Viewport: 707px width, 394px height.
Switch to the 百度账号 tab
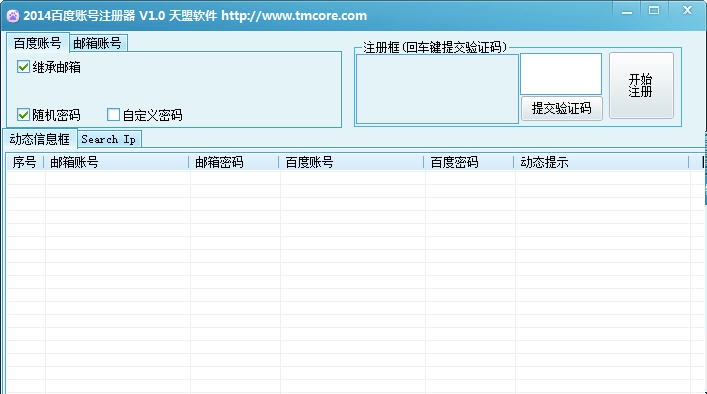(37, 43)
